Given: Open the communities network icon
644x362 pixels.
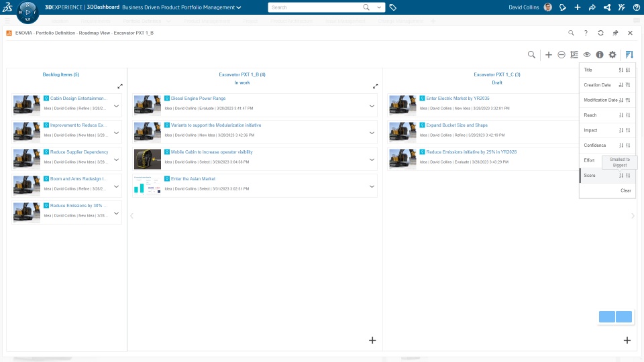Looking at the screenshot, I should tap(606, 7).
